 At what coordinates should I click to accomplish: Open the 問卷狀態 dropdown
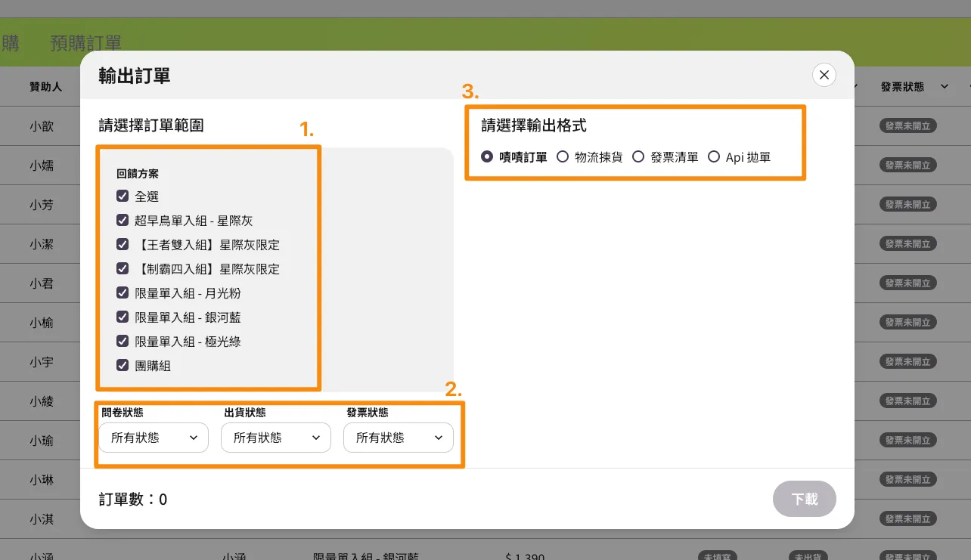coord(154,438)
